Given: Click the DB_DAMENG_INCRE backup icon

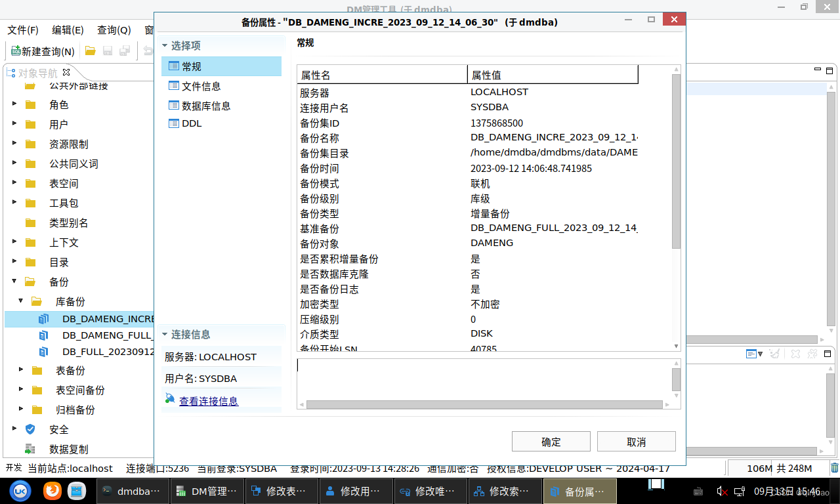Looking at the screenshot, I should pyautogui.click(x=44, y=319).
